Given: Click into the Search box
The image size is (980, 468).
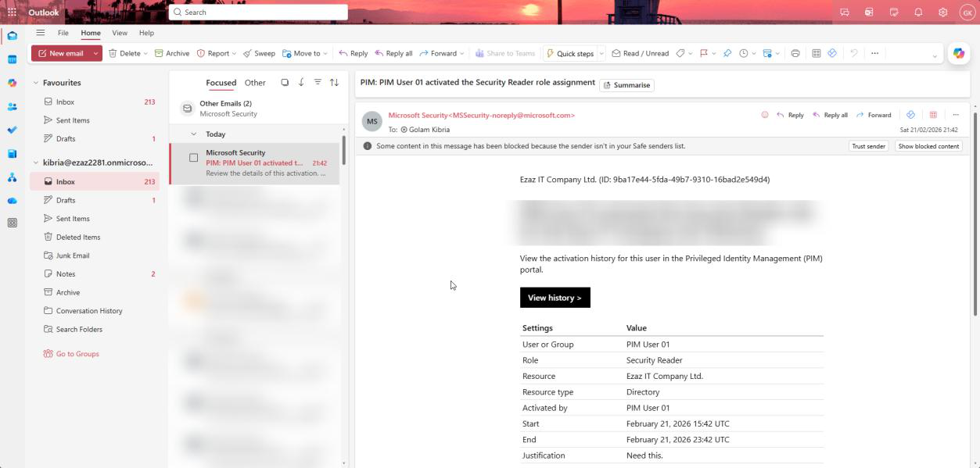Looking at the screenshot, I should [x=258, y=12].
